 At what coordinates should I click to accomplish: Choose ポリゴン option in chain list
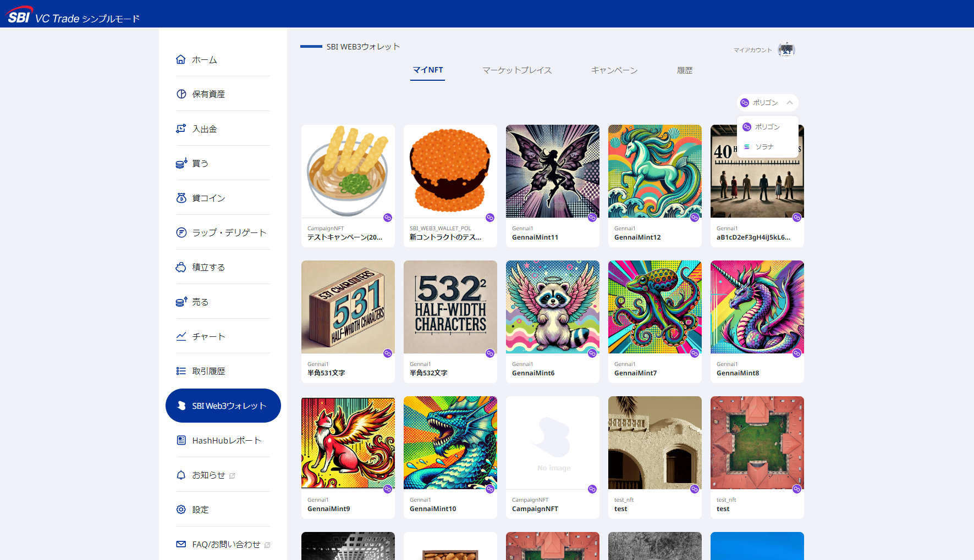tap(768, 127)
